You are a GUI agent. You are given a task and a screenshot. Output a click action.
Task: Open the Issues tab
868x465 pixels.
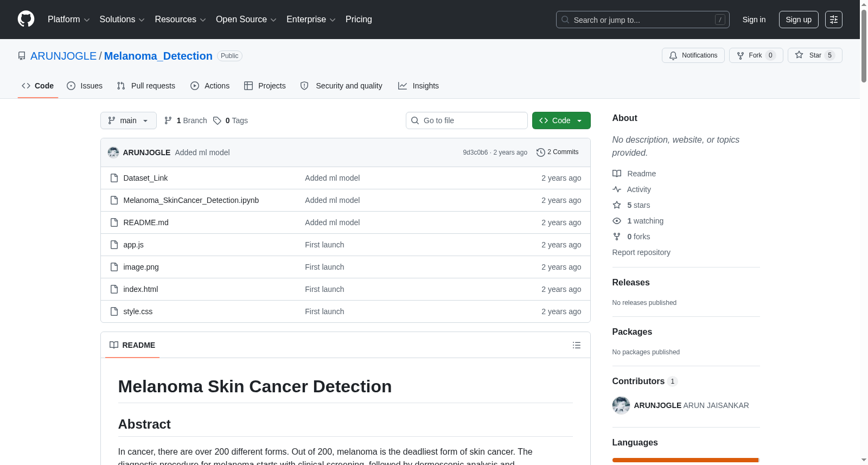(x=85, y=86)
